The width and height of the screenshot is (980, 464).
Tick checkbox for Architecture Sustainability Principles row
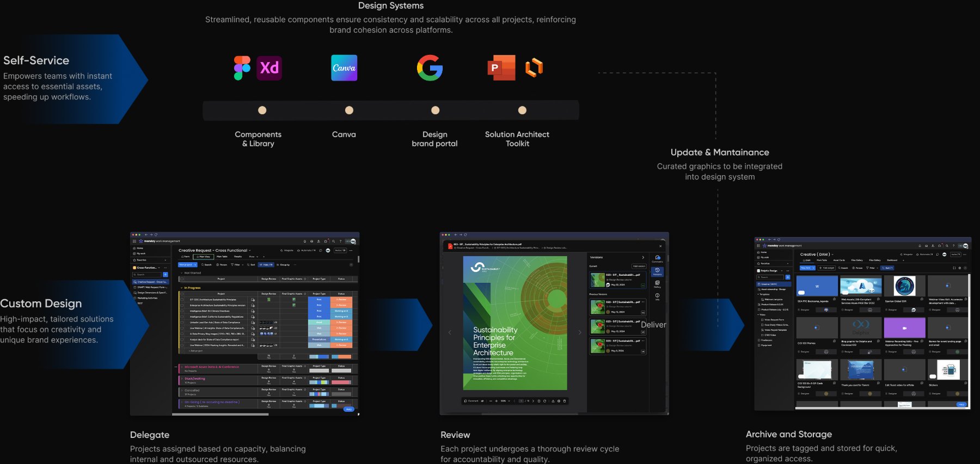point(182,300)
